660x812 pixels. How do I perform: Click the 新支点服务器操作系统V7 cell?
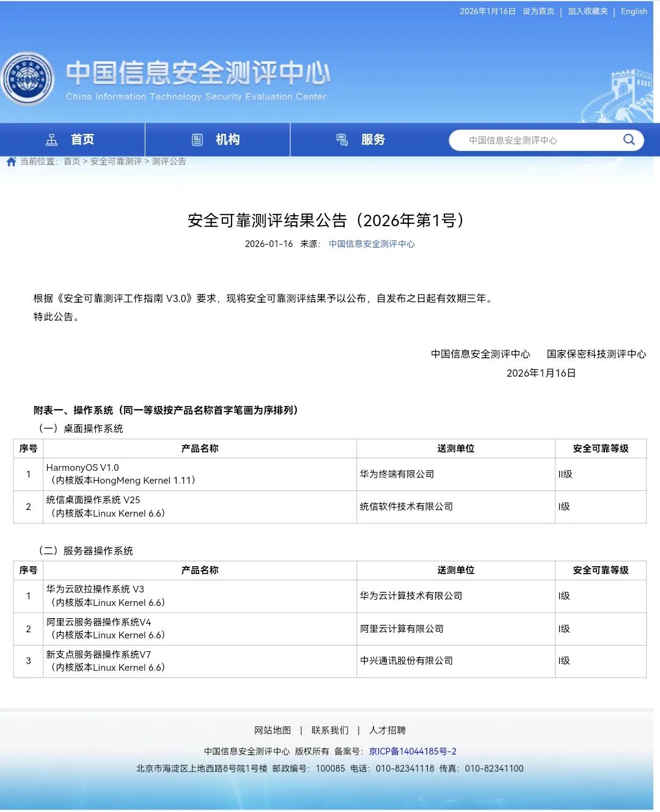(x=200, y=661)
